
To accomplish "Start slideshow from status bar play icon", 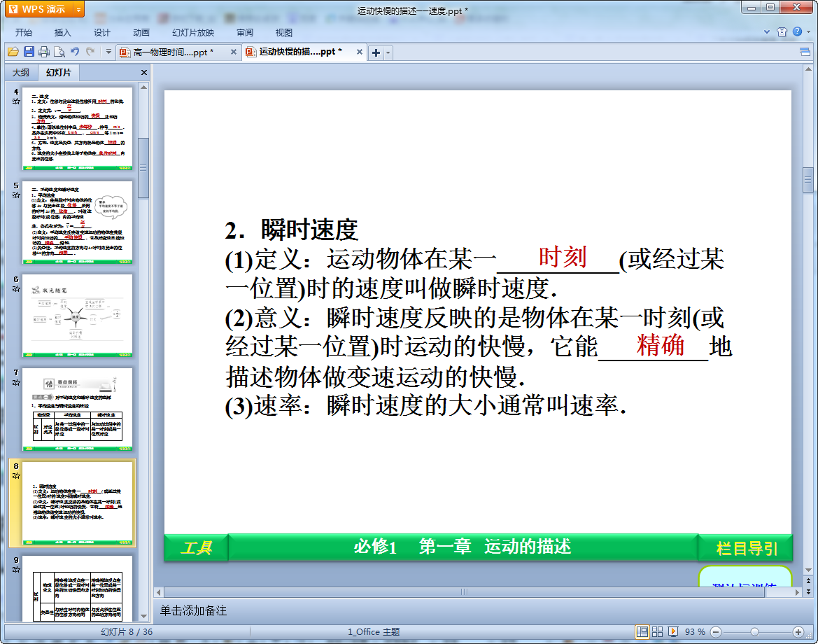I will pyautogui.click(x=673, y=632).
